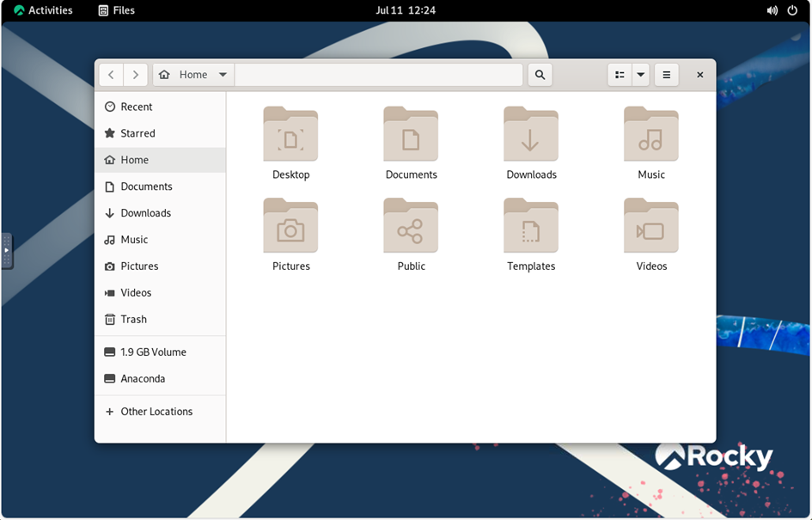The height and width of the screenshot is (520, 812).
Task: Go forward with the right arrow
Action: coord(136,75)
